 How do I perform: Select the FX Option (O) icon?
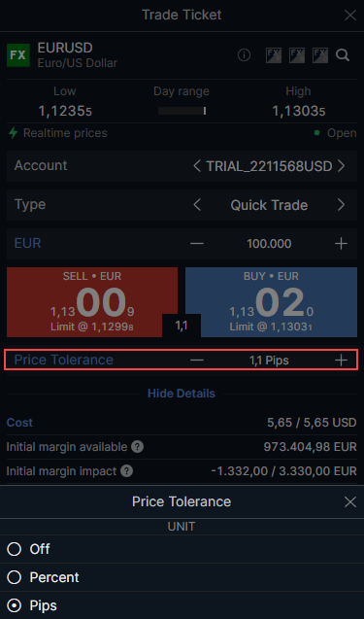pyautogui.click(x=320, y=55)
